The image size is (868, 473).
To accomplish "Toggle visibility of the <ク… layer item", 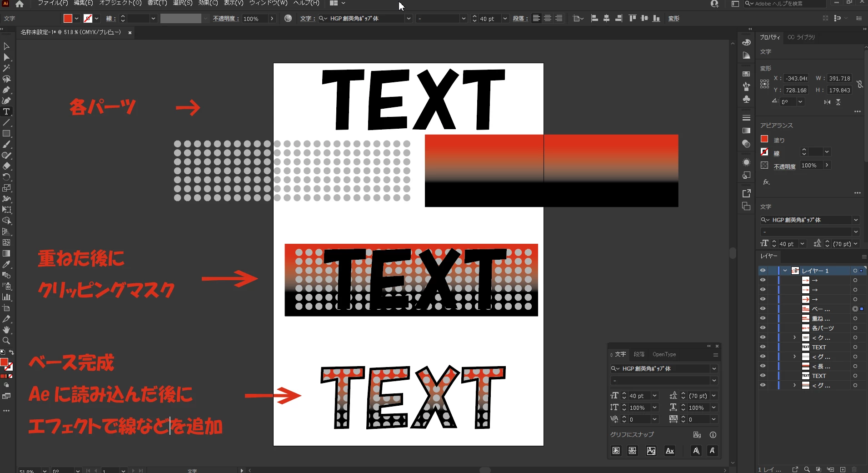I will click(763, 337).
